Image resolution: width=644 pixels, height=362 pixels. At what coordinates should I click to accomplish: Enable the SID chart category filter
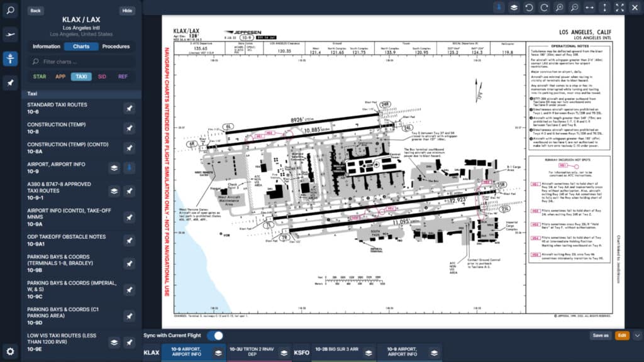click(x=102, y=77)
